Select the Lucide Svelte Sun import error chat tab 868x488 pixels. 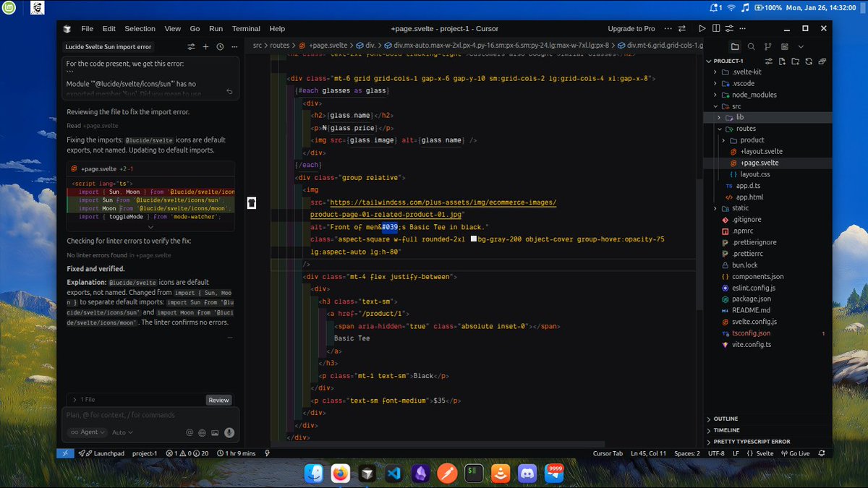point(109,46)
